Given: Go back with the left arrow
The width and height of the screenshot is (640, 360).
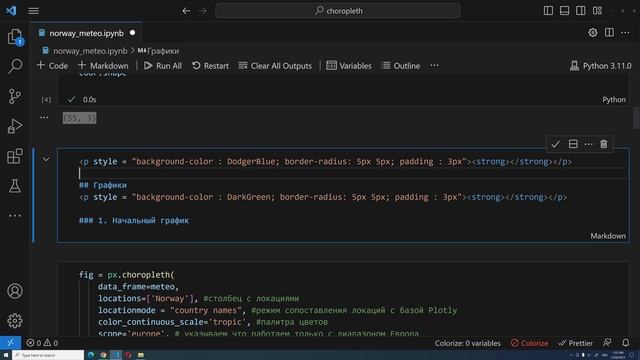Looking at the screenshot, I should (x=186, y=11).
